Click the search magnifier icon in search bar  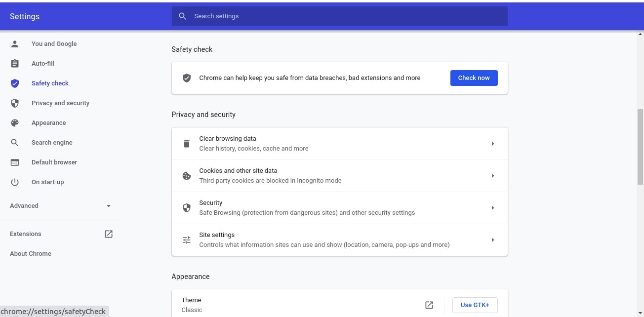pyautogui.click(x=182, y=16)
